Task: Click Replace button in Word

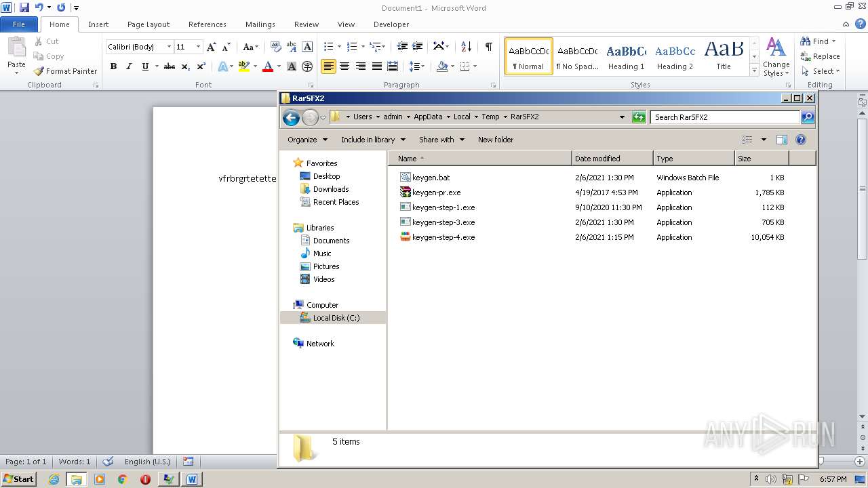Action: (821, 56)
